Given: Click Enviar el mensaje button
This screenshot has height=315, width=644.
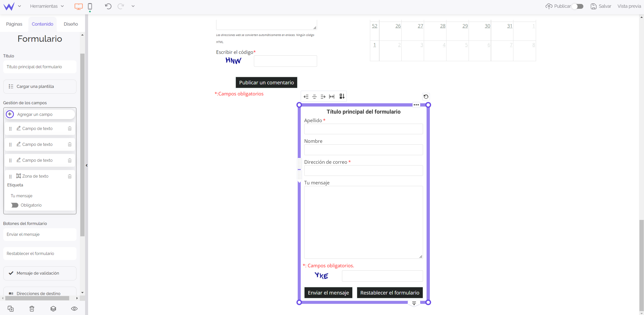Looking at the screenshot, I should (x=328, y=292).
